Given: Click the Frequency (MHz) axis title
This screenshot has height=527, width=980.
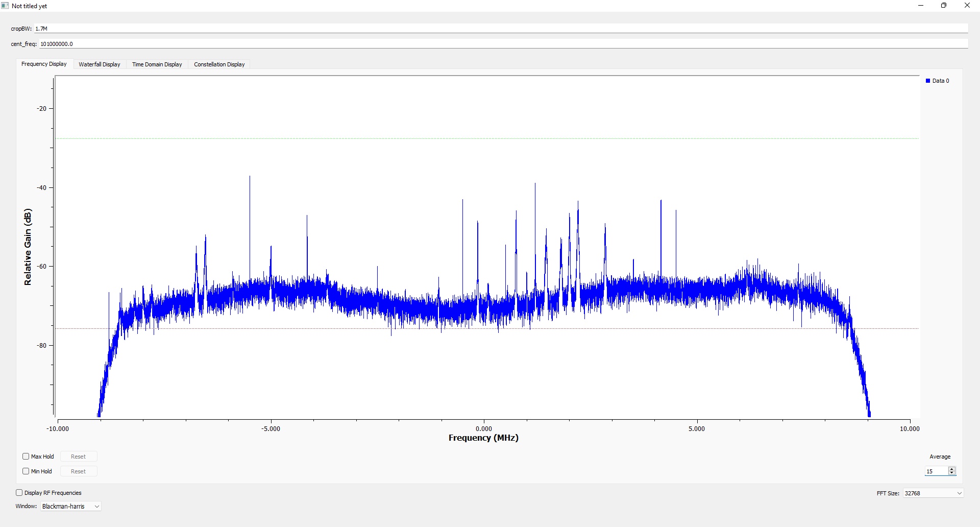Looking at the screenshot, I should pos(483,438).
